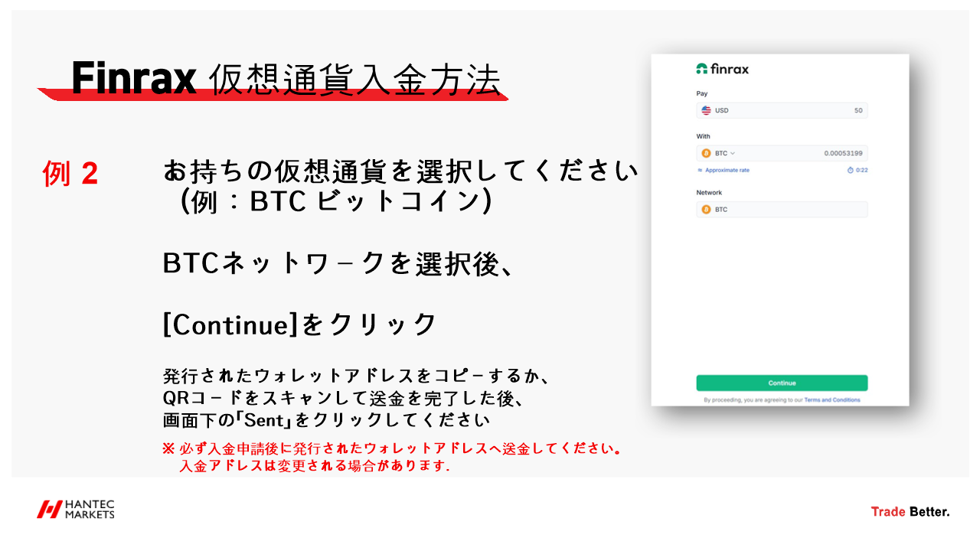
Task: Click the Bitcoin icon in the With field
Action: coord(706,153)
